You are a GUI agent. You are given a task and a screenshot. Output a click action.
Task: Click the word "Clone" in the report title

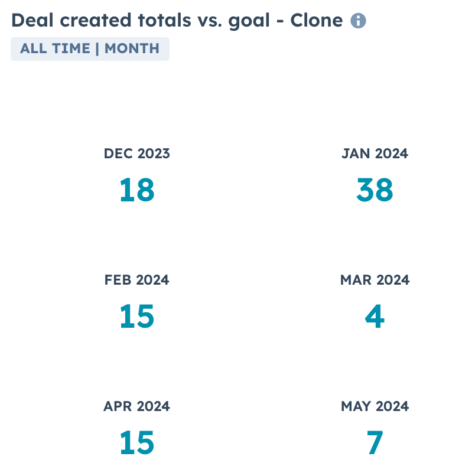point(316,21)
